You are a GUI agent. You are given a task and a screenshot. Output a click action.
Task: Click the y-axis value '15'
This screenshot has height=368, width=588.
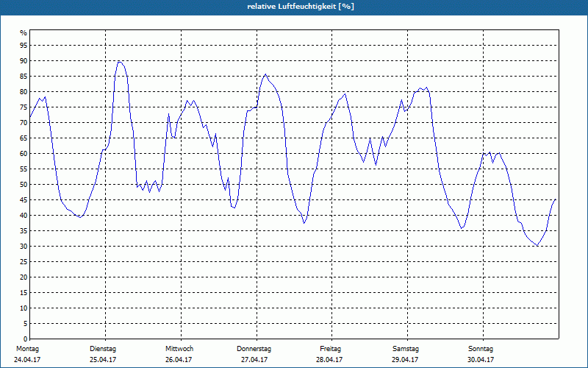click(x=24, y=292)
